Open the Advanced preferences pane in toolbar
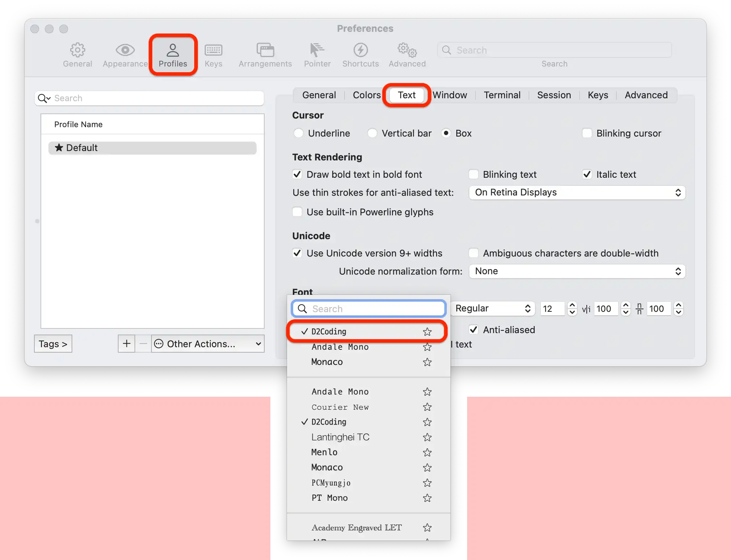The width and height of the screenshot is (731, 560). (x=407, y=55)
